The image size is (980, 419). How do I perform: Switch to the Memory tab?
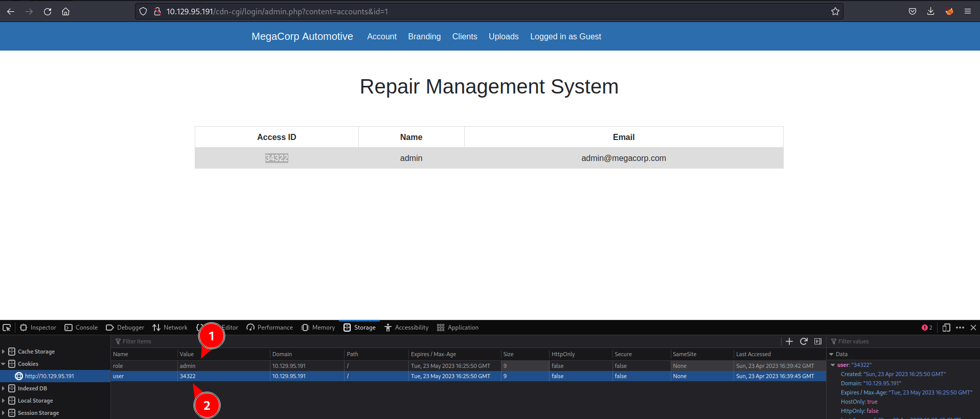[x=318, y=328]
